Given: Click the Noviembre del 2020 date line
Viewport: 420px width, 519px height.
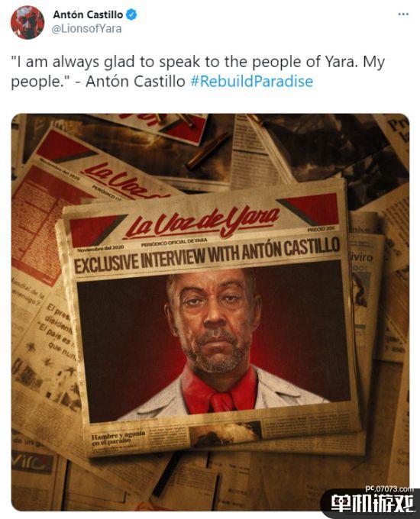Looking at the screenshot, I should 100,248.
